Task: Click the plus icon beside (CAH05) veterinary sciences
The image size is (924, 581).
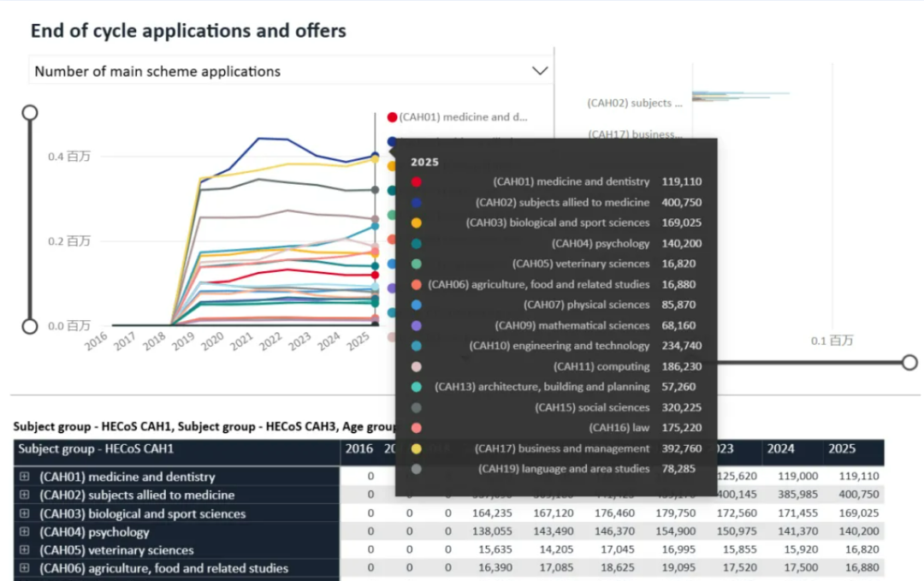Action: 25,550
